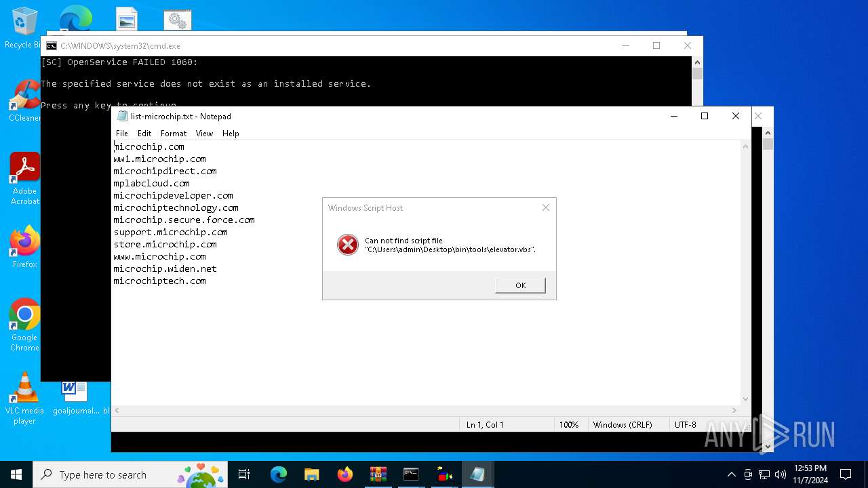Select line microchip.com in Notepad
This screenshot has width=868, height=488.
[149, 146]
